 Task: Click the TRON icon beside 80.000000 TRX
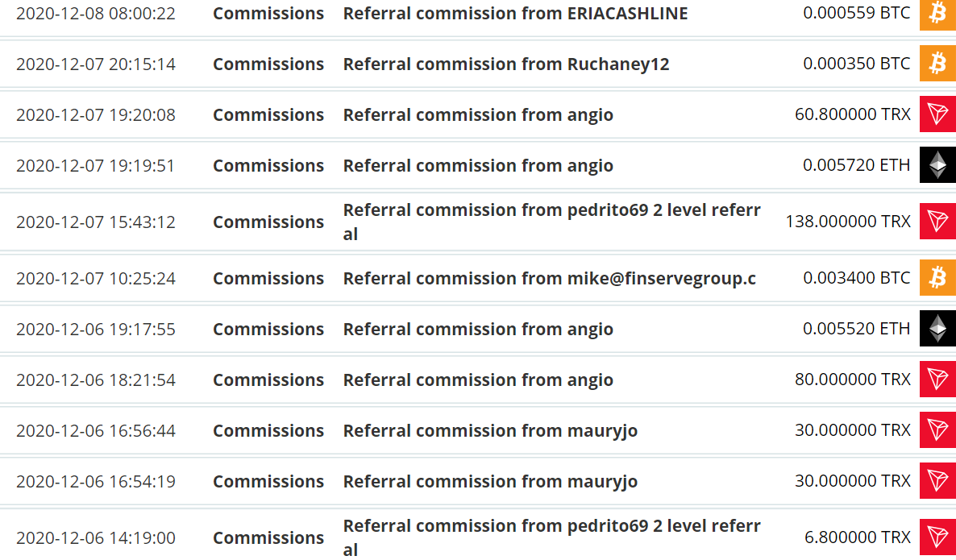point(937,379)
